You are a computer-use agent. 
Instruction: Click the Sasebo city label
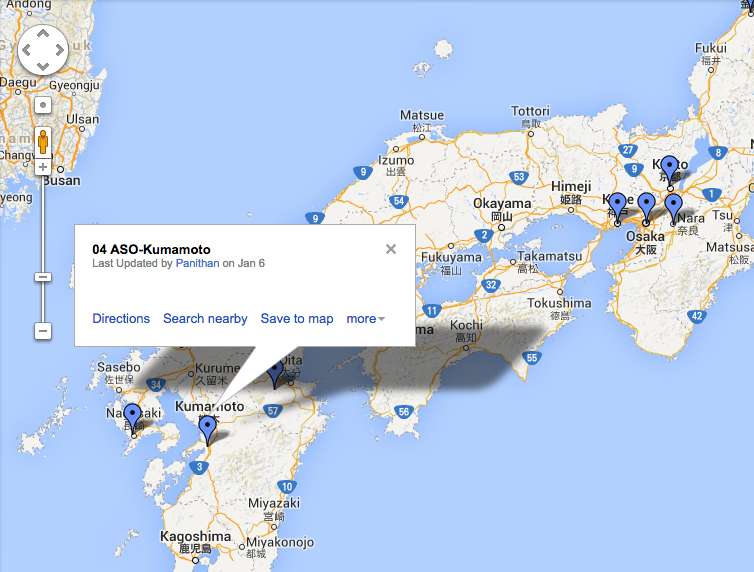[119, 367]
